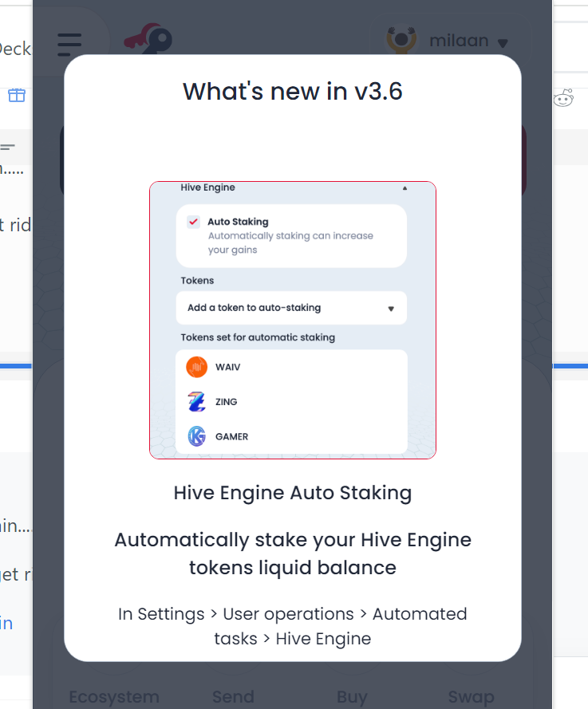
Task: Click the What's new in v3.6 heading
Action: tap(293, 92)
